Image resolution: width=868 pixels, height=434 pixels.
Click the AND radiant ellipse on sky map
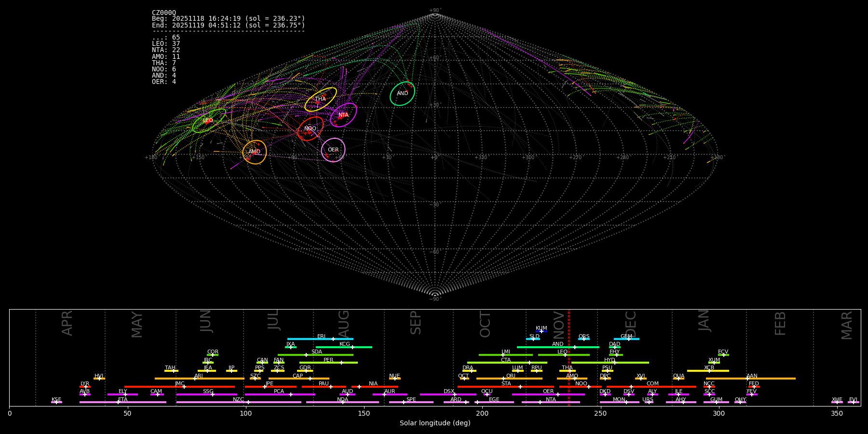pyautogui.click(x=403, y=94)
